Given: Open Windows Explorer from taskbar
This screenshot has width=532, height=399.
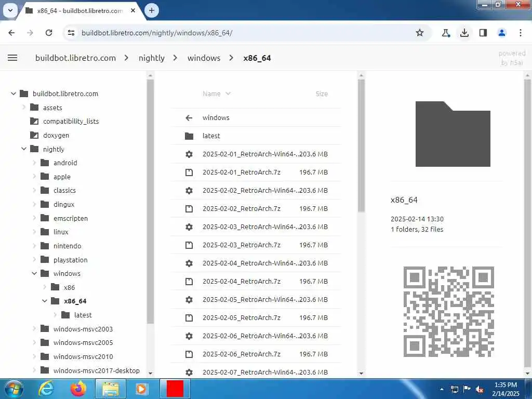Looking at the screenshot, I should 111,389.
